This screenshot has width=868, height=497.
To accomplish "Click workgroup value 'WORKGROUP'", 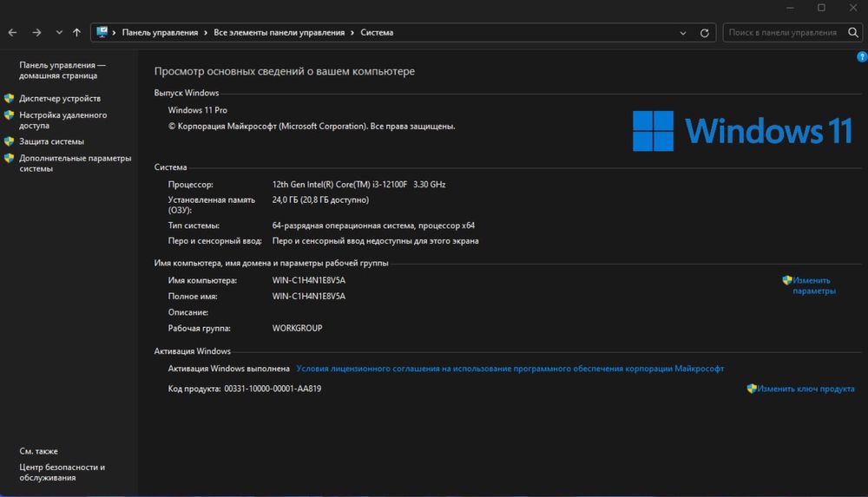I will (x=297, y=328).
